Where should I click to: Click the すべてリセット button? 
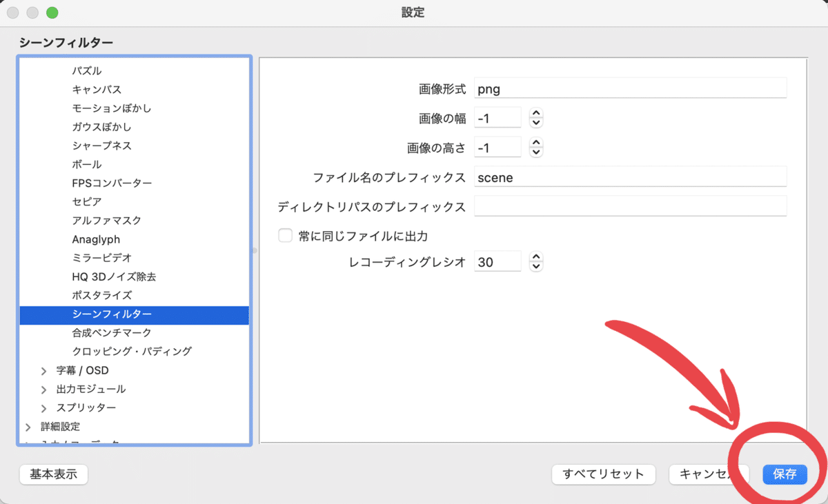(x=603, y=474)
